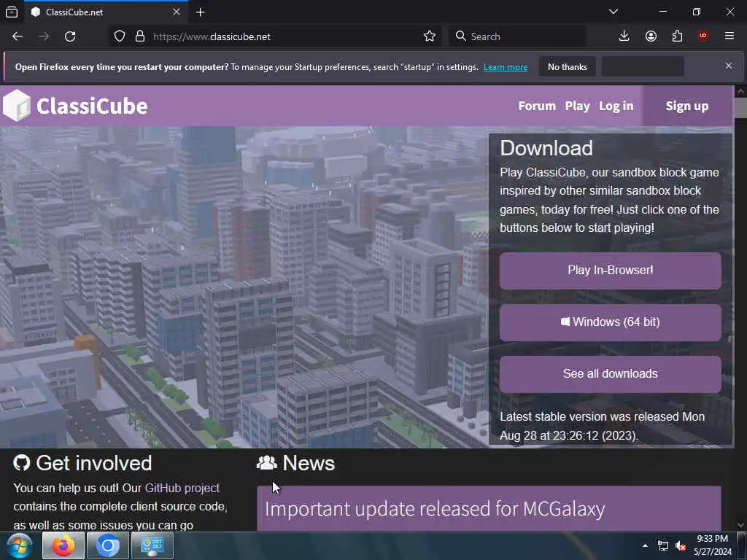This screenshot has height=560, width=747.
Task: Open the uBlock Origin extension icon
Action: (x=703, y=36)
